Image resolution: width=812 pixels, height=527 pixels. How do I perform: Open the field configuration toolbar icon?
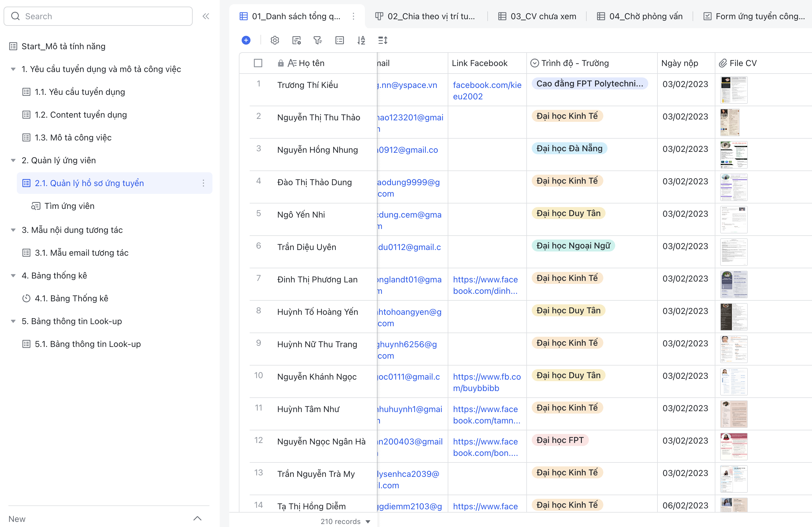coord(296,40)
